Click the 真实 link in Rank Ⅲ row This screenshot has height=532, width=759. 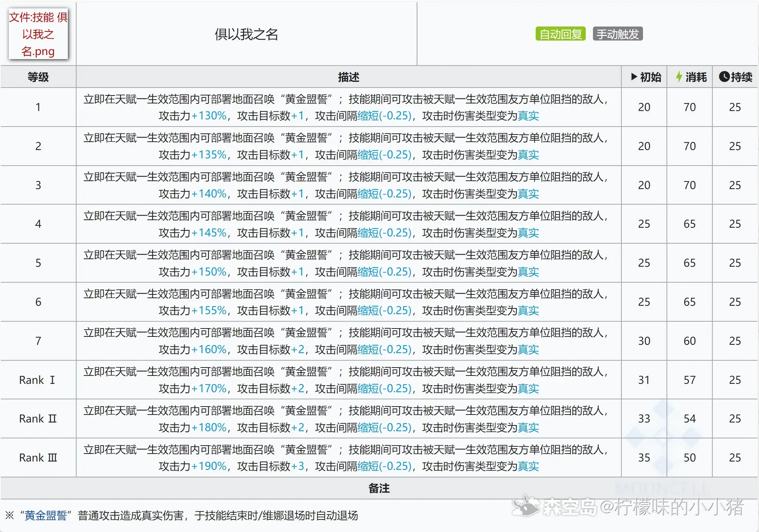click(528, 466)
